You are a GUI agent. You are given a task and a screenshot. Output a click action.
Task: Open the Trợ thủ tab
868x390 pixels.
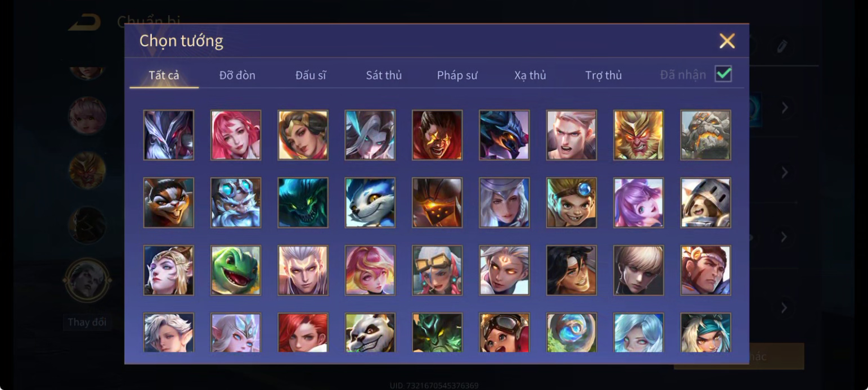point(604,75)
